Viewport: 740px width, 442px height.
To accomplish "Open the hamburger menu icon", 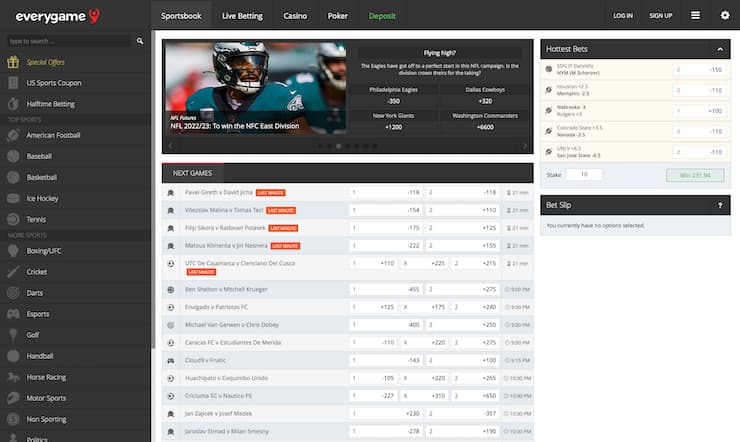I will (x=695, y=16).
